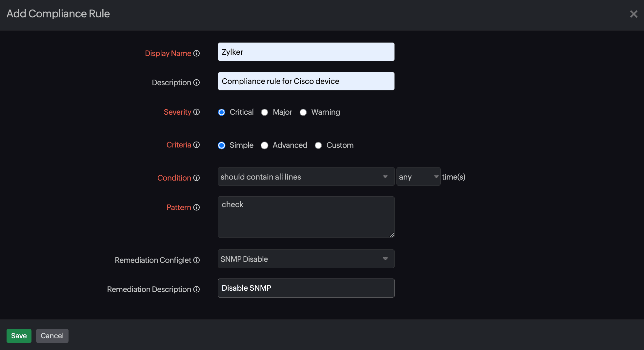644x350 pixels.
Task: Choose the Advanced criteria option
Action: coord(265,146)
